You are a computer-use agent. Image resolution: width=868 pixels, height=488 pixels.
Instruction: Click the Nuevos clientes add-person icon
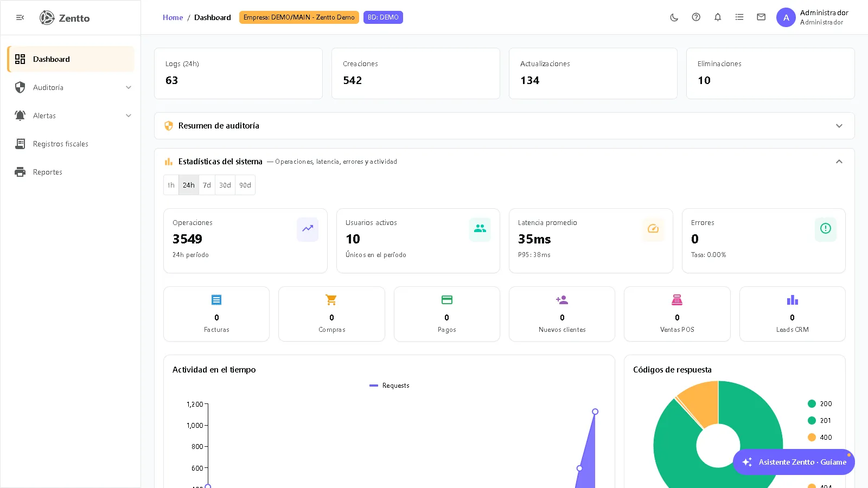coord(562,300)
